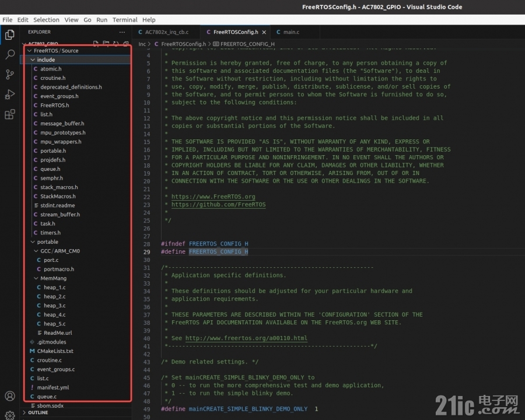Switch to main.c tab
525x420 pixels.
click(291, 32)
